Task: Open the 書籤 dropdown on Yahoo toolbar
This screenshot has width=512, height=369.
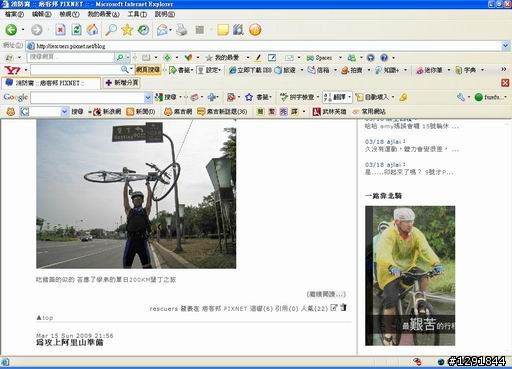Action: [x=192, y=70]
